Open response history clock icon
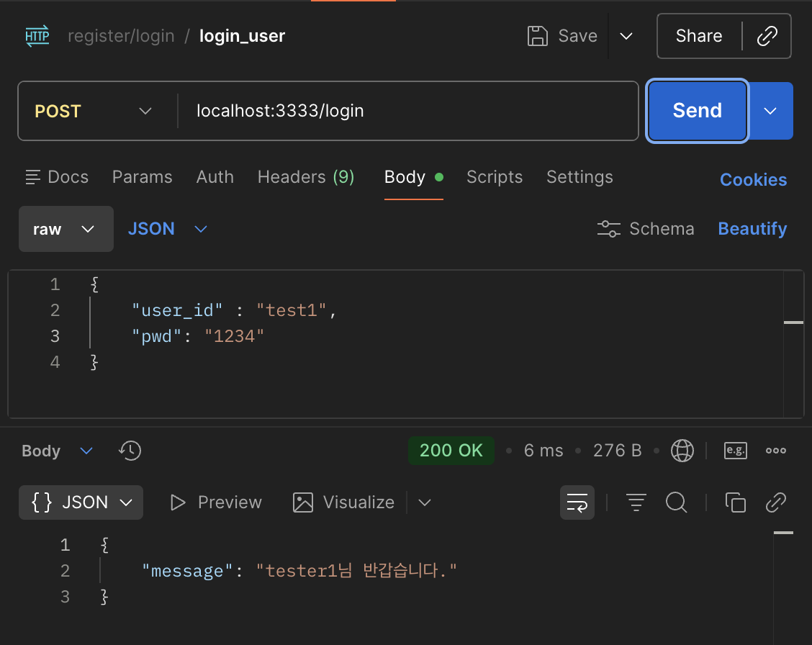This screenshot has height=645, width=812. [x=130, y=451]
